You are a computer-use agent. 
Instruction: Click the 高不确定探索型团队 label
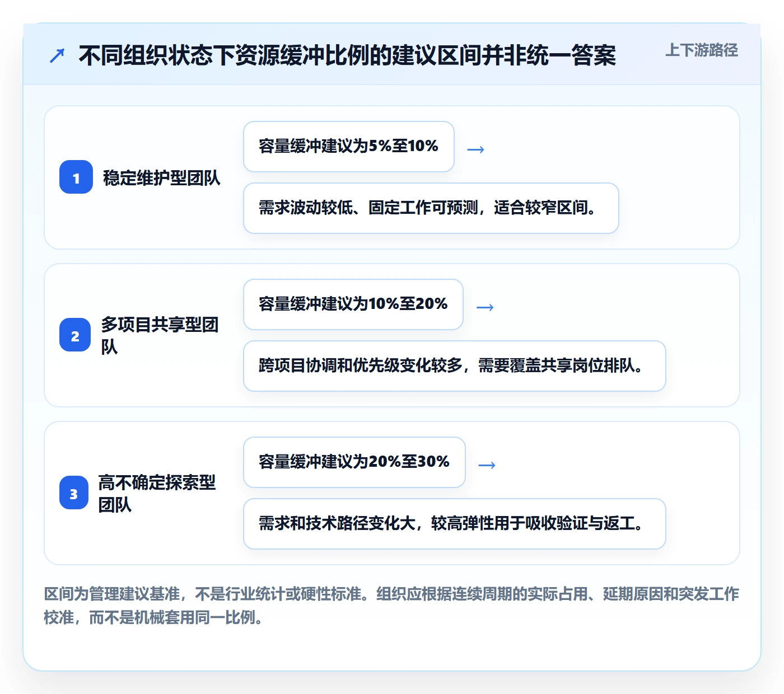tap(157, 493)
